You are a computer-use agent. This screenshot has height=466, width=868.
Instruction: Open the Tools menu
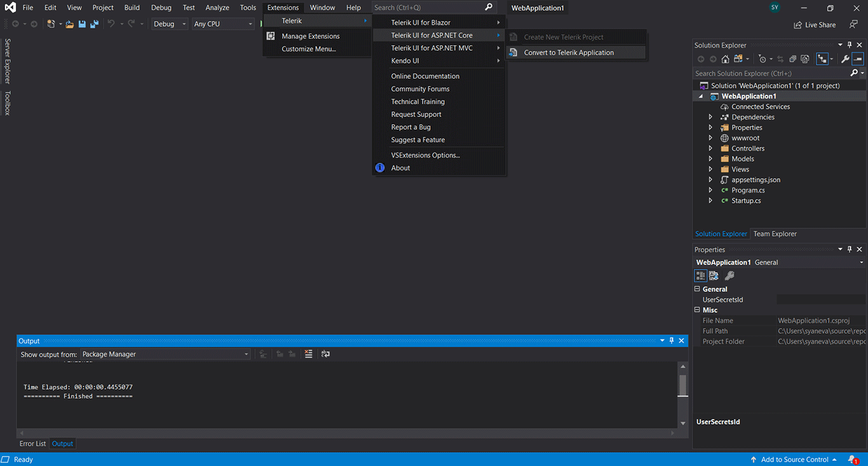(248, 8)
